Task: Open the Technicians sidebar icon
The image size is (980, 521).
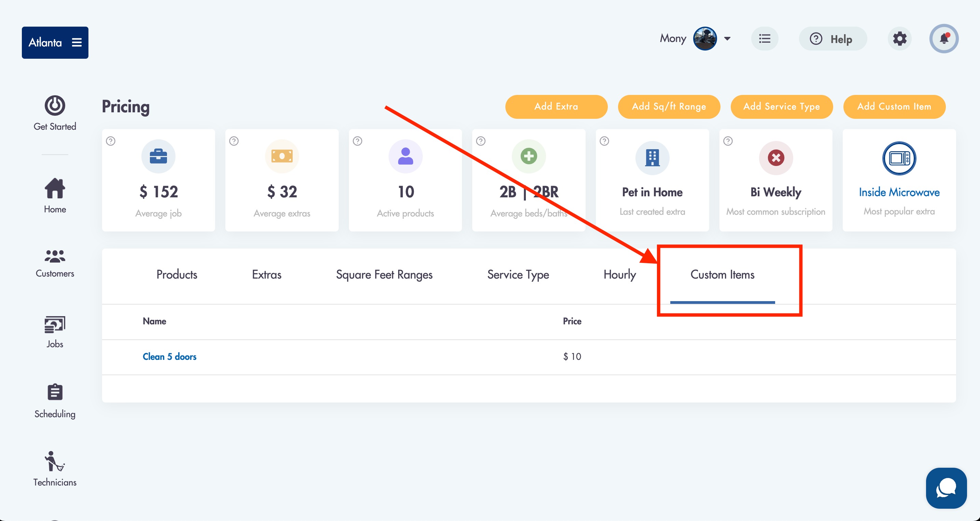Action: (x=55, y=461)
